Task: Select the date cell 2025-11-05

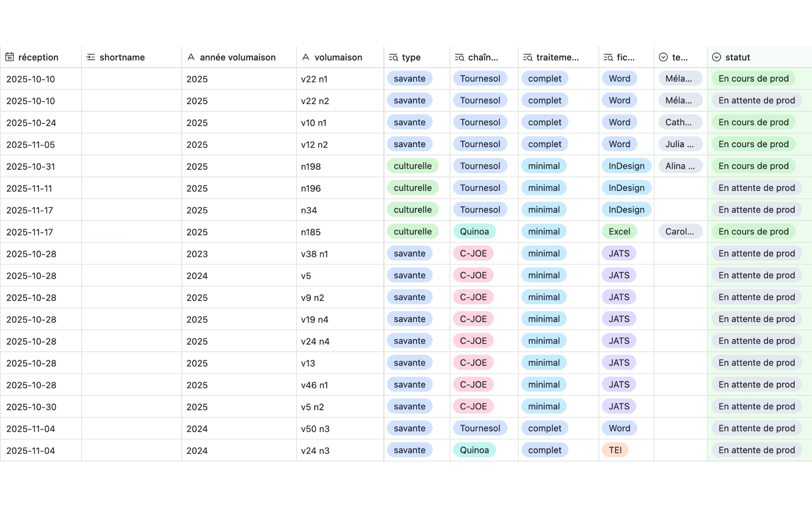Action: 31,144
